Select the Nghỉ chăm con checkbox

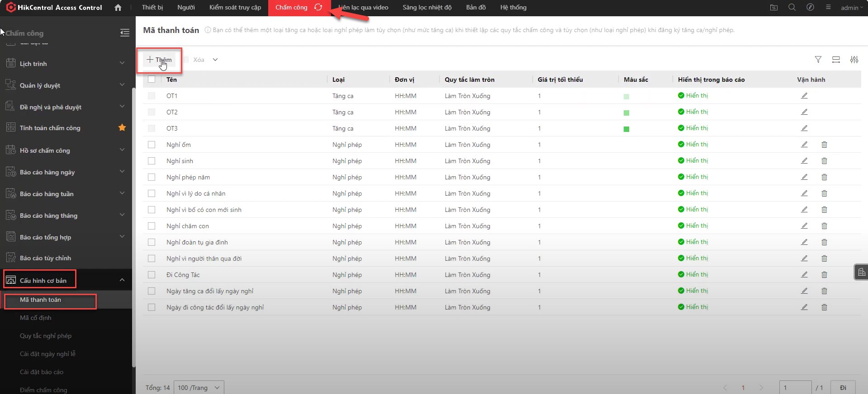click(x=152, y=226)
